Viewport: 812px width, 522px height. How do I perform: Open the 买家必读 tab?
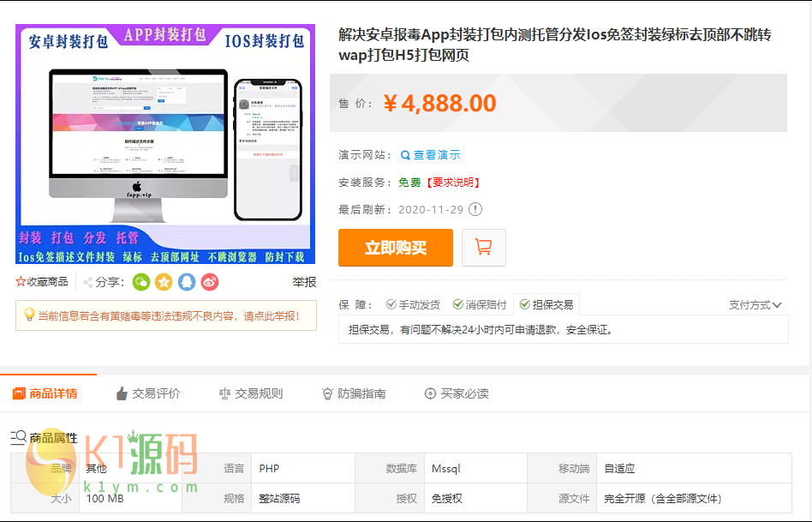(457, 393)
